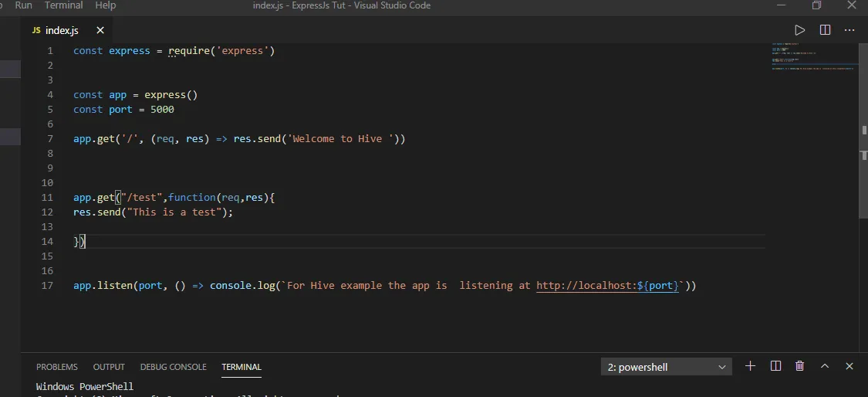
Task: Click the 'Windows PowerShell' terminal text
Action: [x=85, y=386]
